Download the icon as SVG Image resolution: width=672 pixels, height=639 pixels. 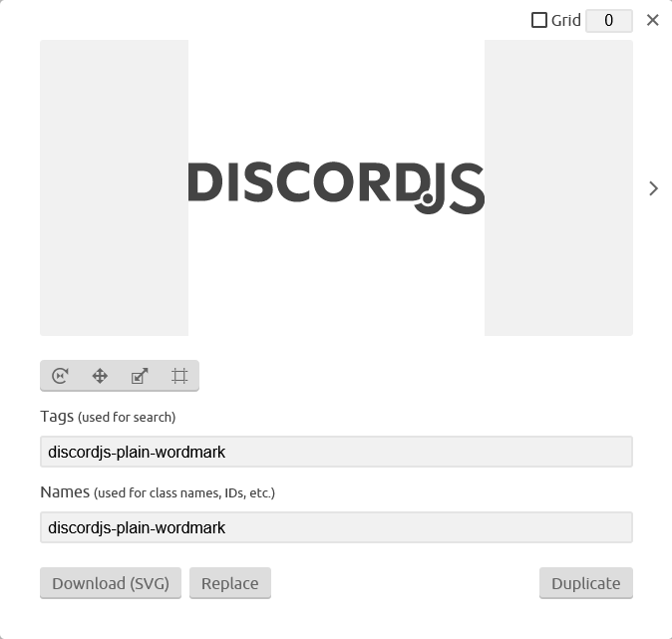(x=111, y=583)
